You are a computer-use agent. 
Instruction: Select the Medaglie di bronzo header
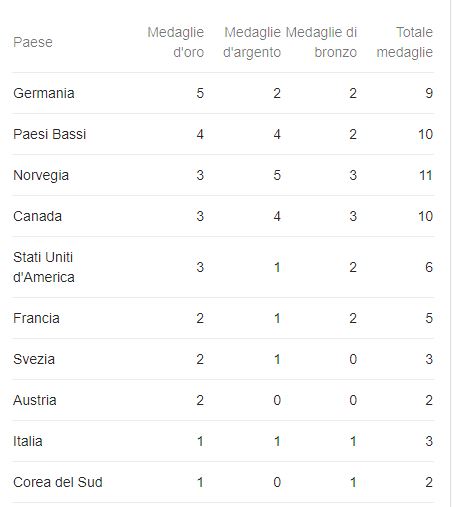[321, 42]
